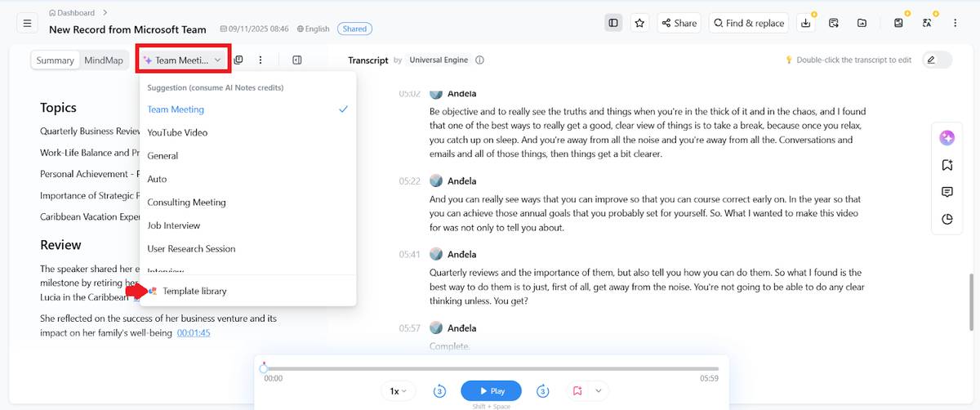
Task: Open the translate icon in the top bar
Action: [927, 23]
